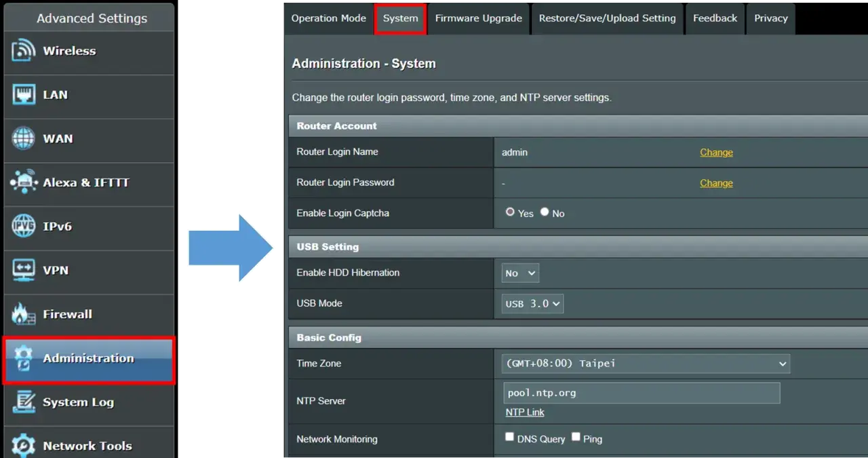Open IPv6 settings
This screenshot has height=458, width=868.
tap(89, 227)
